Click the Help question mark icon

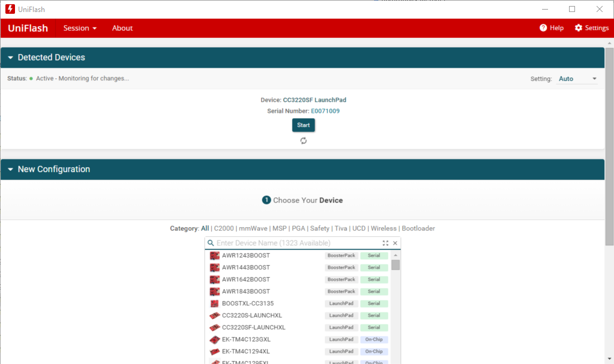543,28
